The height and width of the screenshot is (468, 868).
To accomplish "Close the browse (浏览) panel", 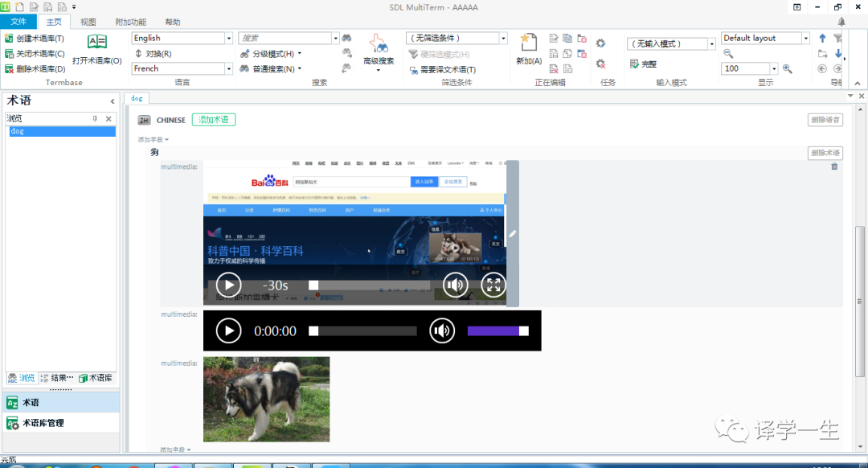I will click(108, 118).
